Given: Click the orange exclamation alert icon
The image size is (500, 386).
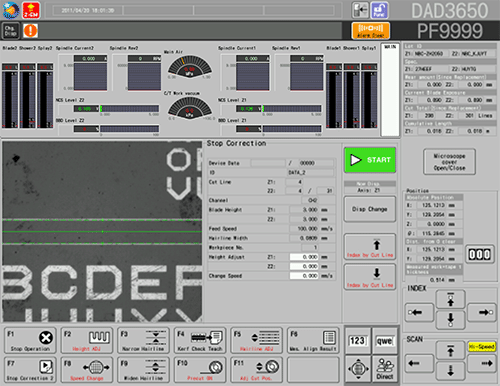Looking at the screenshot, I should point(30,31).
